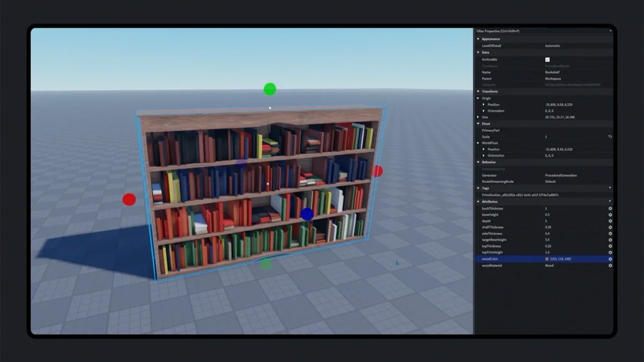
Task: Open gear icon for targetRowHeight attribute
Action: 610,240
